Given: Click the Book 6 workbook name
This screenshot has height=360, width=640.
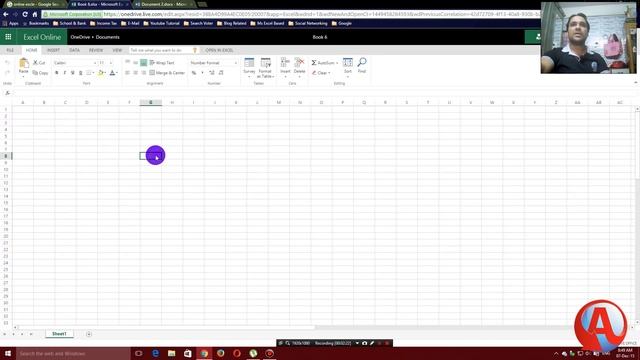Looking at the screenshot, I should (x=320, y=37).
